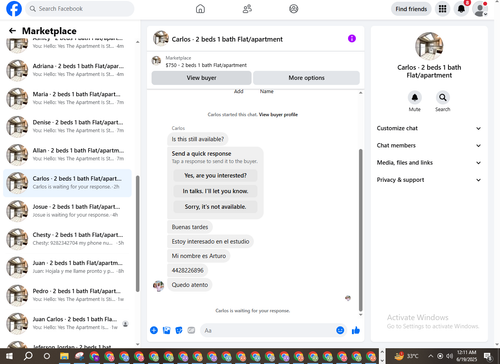
Task: Click the Marketplace back arrow
Action: click(12, 31)
